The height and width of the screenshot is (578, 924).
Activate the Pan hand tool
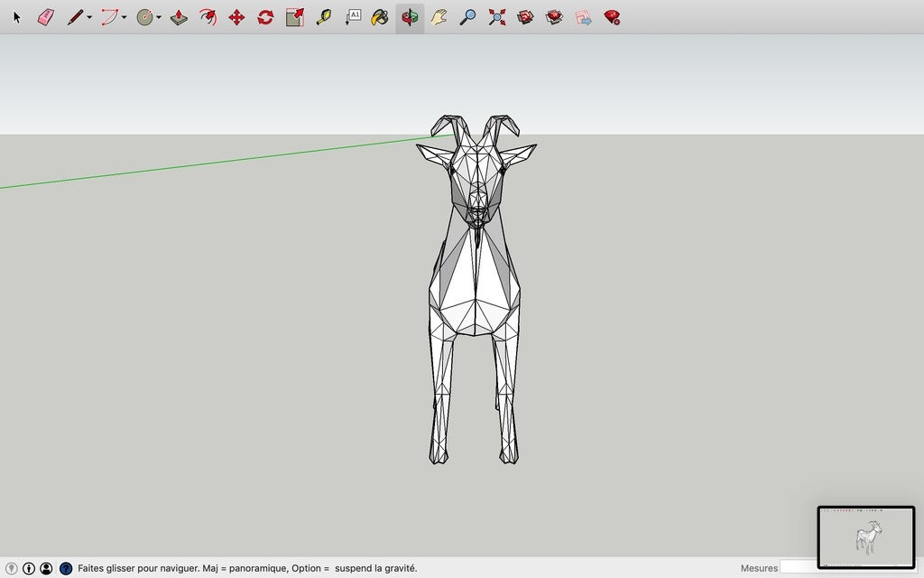tap(438, 16)
